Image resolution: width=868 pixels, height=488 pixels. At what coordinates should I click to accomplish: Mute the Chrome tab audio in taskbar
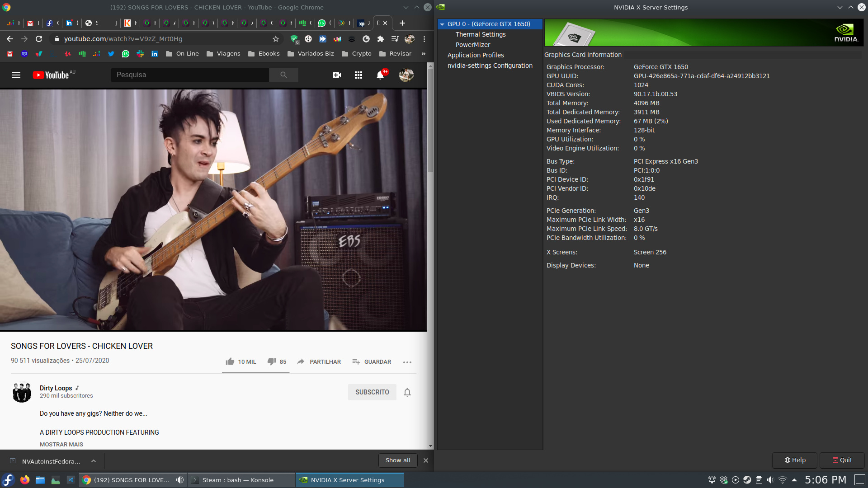(x=180, y=480)
